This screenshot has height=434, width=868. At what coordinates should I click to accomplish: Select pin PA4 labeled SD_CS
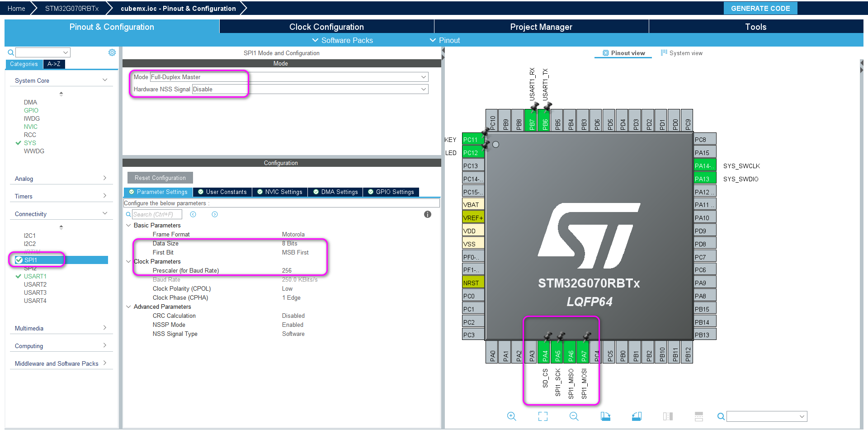pos(545,352)
